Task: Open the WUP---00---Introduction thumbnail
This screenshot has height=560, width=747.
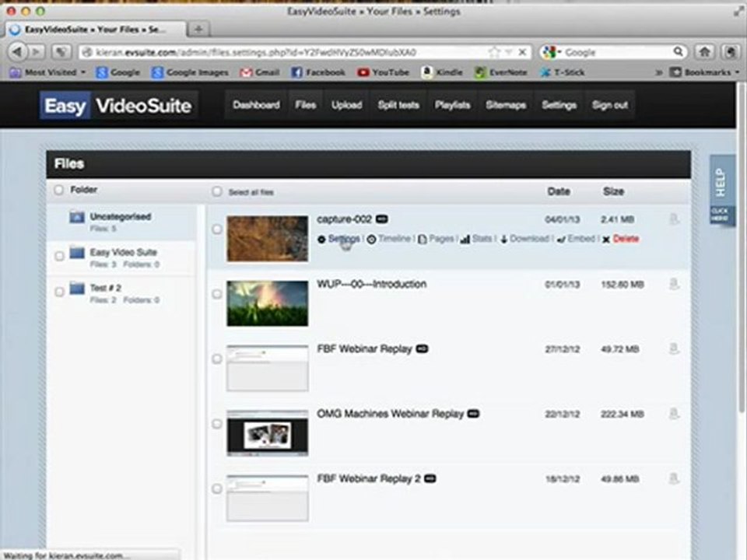Action: [267, 303]
